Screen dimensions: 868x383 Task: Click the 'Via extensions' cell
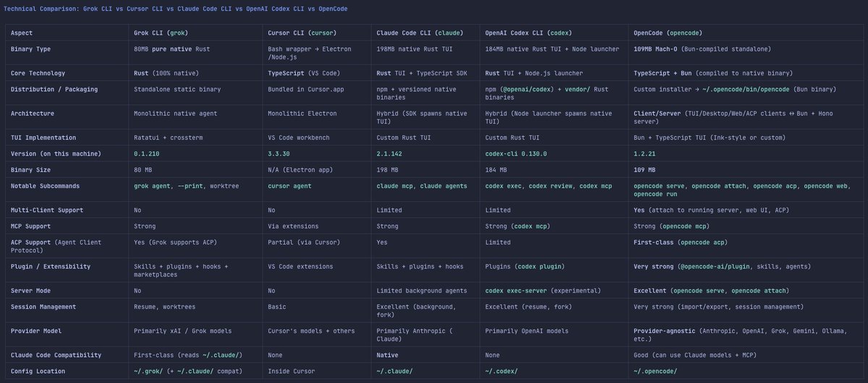(x=293, y=226)
